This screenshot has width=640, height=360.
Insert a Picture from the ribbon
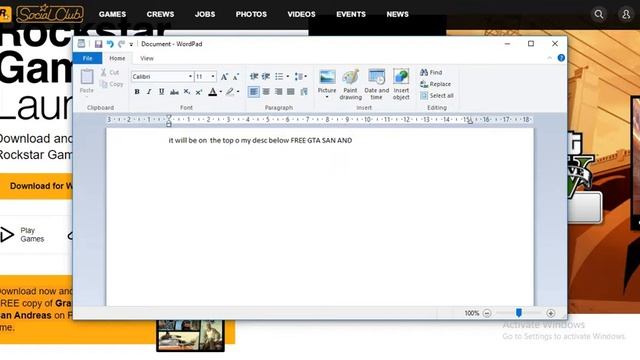pyautogui.click(x=327, y=77)
